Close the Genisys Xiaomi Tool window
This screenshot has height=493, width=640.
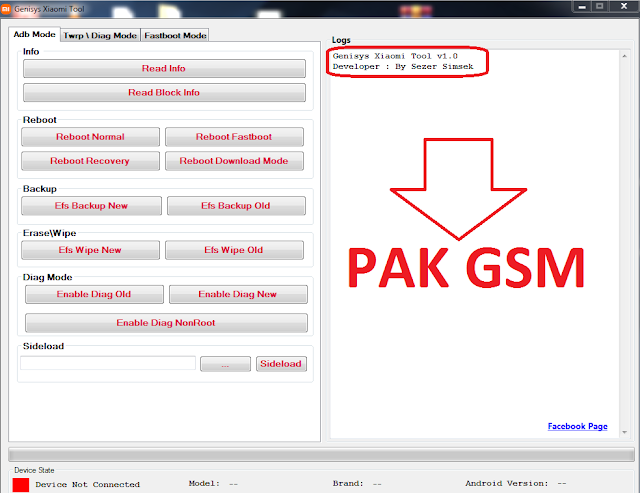click(x=624, y=6)
